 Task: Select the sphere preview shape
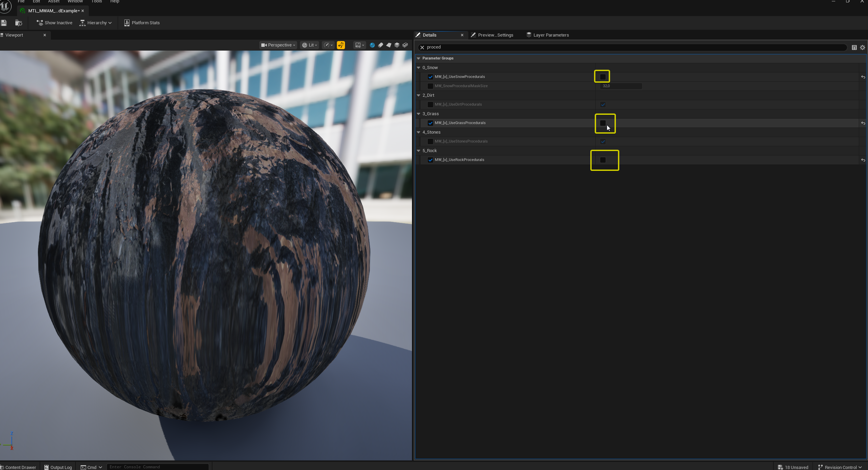pos(372,45)
